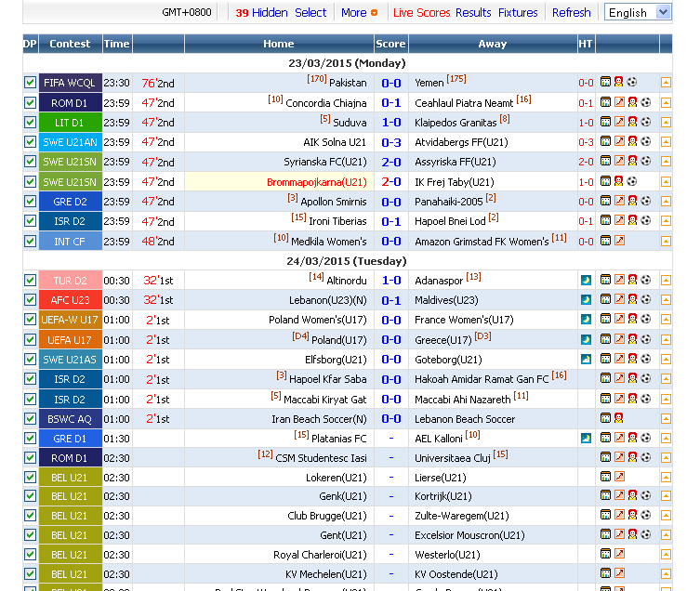Open the English language dropdown
Screen dimensions: 700x591
tap(638, 12)
